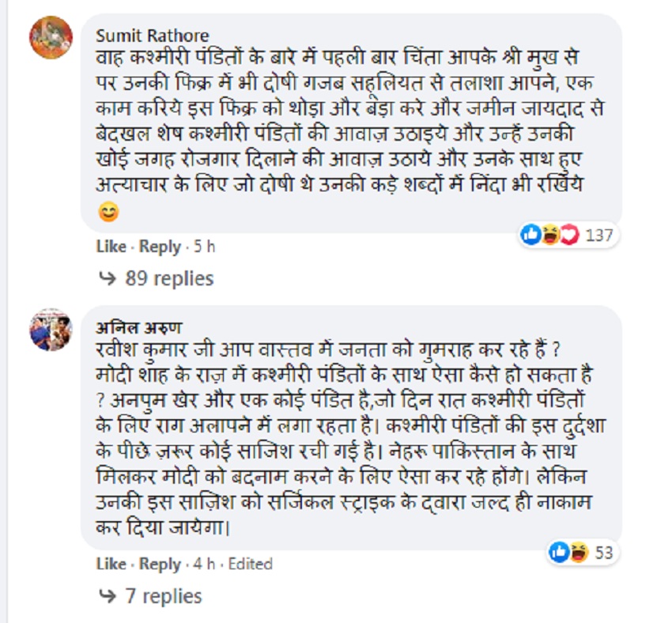Click the blue like reaction icon beside 137
The height and width of the screenshot is (623, 672).
pos(530,235)
